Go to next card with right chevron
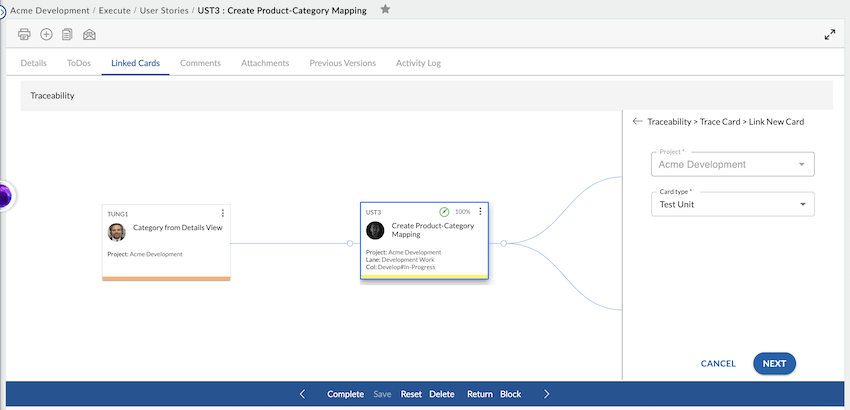Viewport: 850px width, 410px height. pos(546,394)
